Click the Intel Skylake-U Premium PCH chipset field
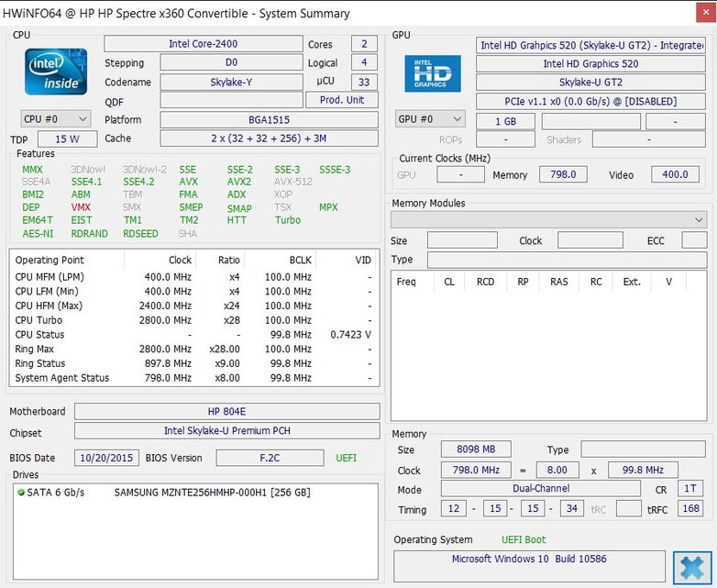This screenshot has width=717, height=588. pos(226,430)
